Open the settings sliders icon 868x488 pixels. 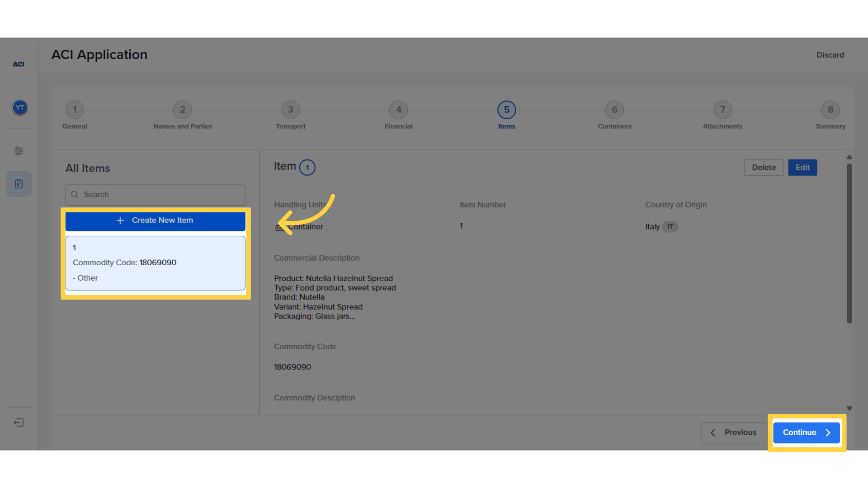point(19,151)
